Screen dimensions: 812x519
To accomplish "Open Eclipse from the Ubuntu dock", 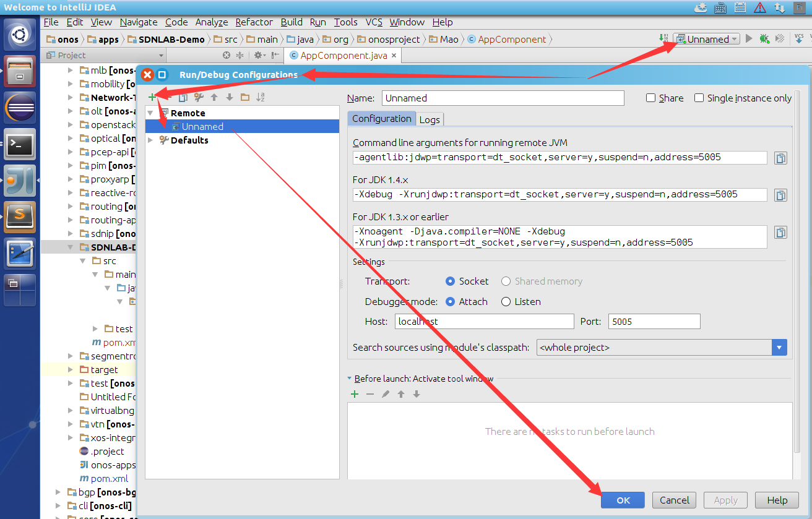I will click(20, 108).
